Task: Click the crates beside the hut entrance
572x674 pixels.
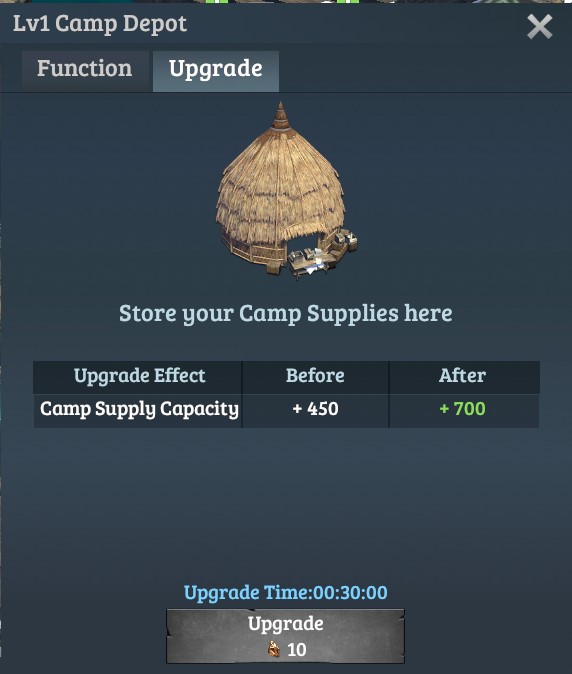Action: click(343, 243)
